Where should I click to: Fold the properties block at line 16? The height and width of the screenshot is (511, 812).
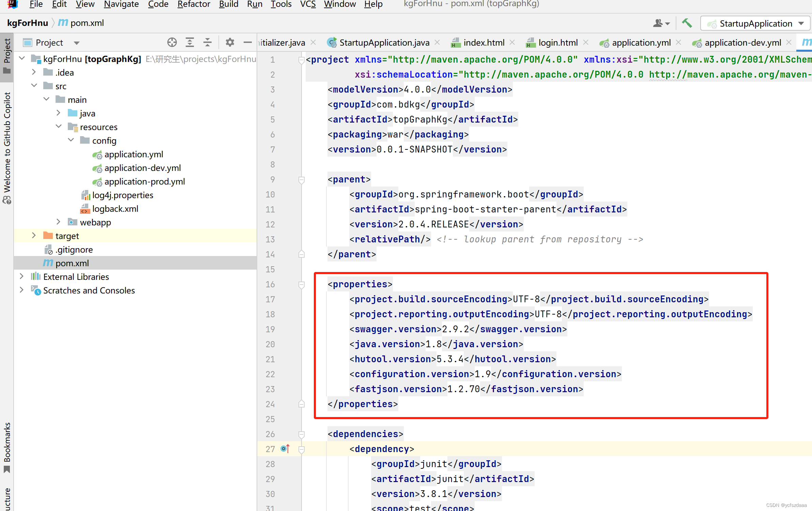coord(301,285)
